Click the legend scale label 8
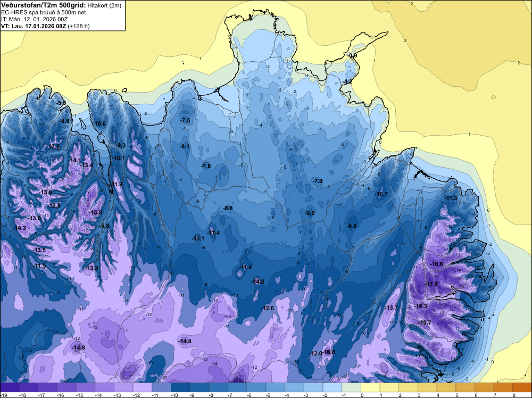This screenshot has width=532, height=398. coord(513,395)
